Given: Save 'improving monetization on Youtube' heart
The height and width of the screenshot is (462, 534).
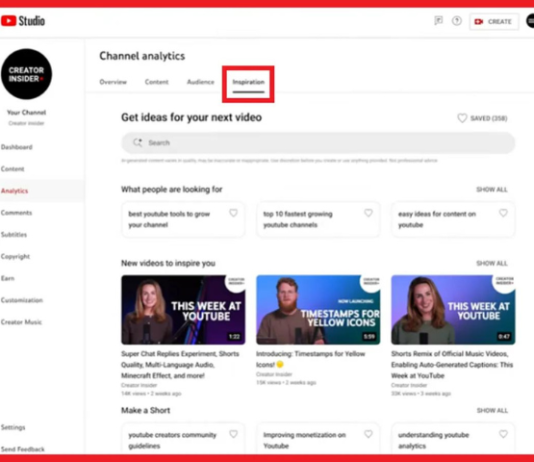Looking at the screenshot, I should click(368, 434).
